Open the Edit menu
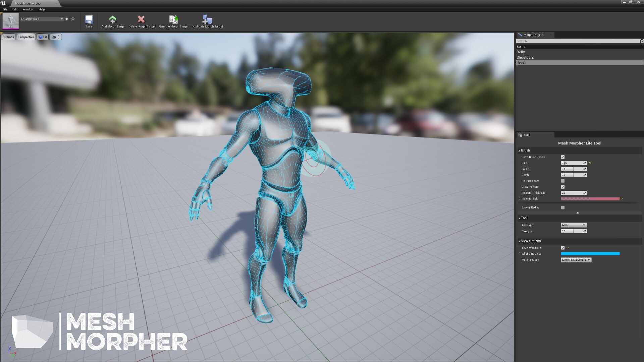This screenshot has height=362, width=644. coord(15,9)
